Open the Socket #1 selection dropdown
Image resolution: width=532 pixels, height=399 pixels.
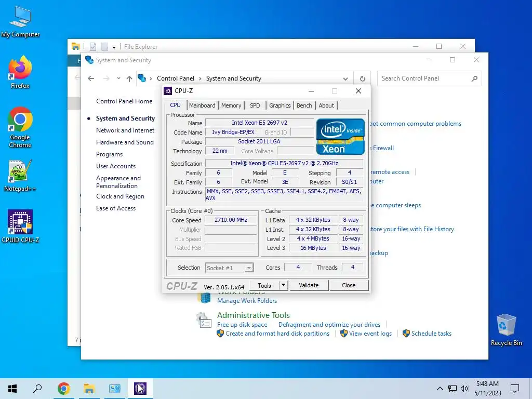coord(229,268)
